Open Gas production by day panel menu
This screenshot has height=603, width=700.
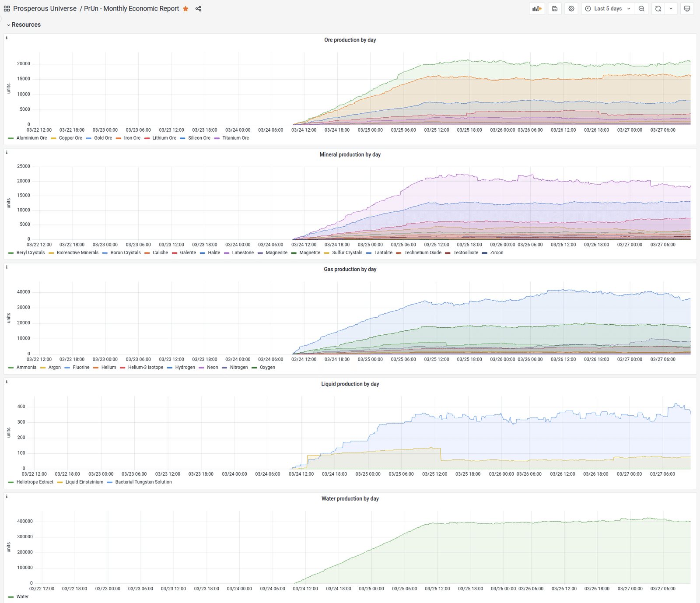(350, 269)
